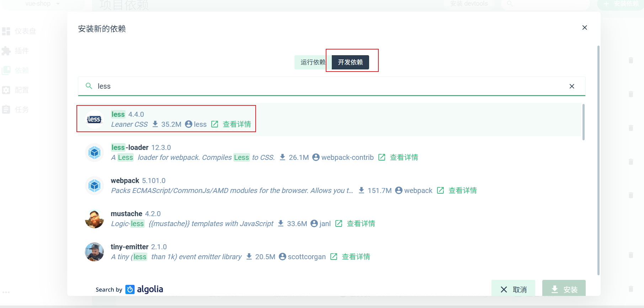The width and height of the screenshot is (644, 308).
Task: Open 仪表盘 in the background sidebar
Action: (20, 31)
